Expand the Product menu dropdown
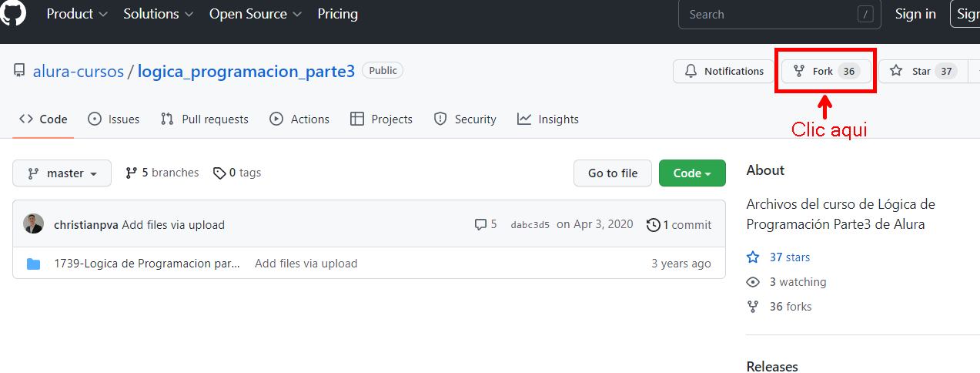Image resolution: width=980 pixels, height=373 pixels. 77,14
